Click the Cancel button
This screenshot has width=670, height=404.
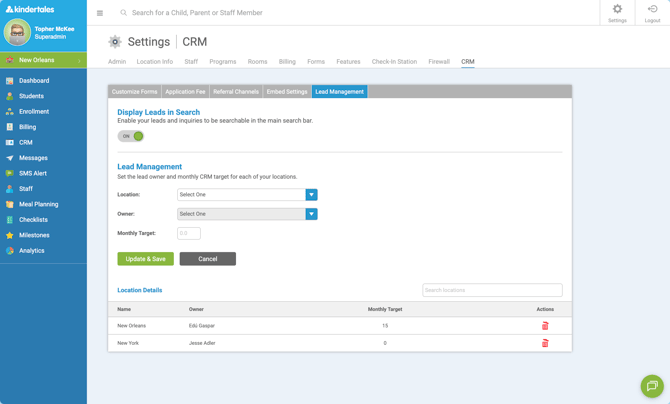[207, 259]
